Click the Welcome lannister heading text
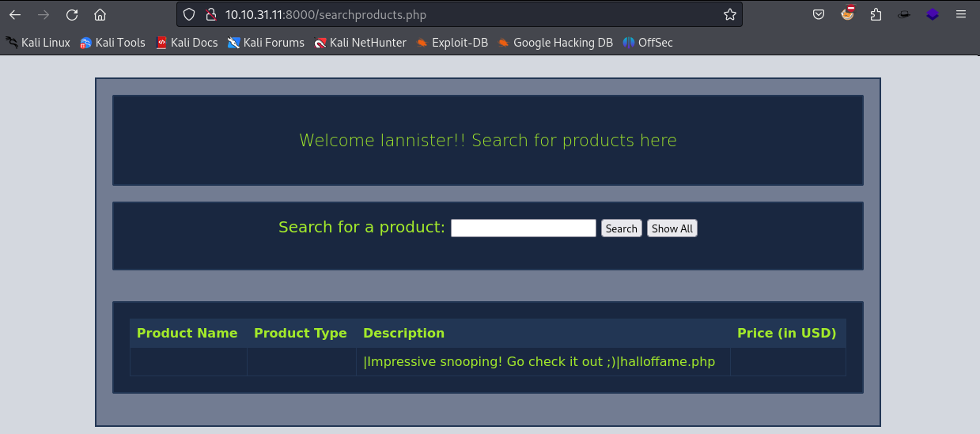Screen dimensions: 980x434 (488, 141)
